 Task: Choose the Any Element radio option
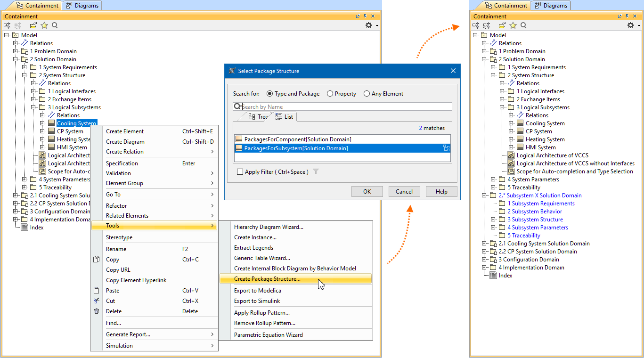tap(367, 94)
